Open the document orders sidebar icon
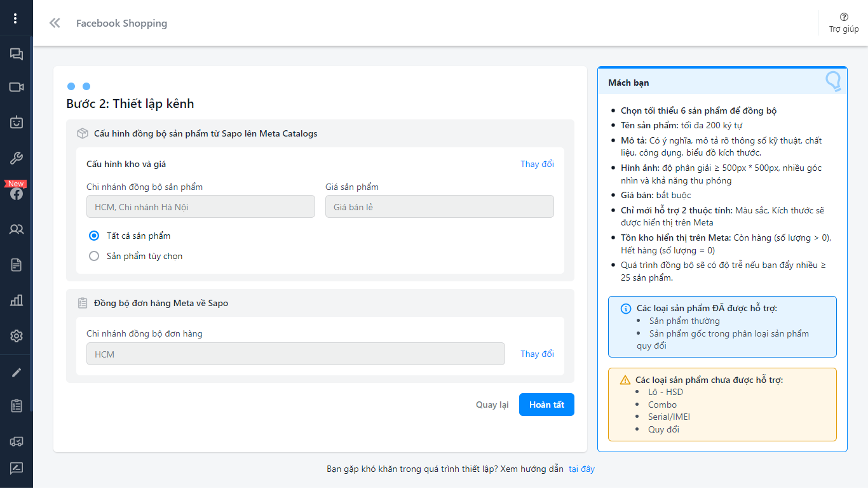Screen dimensions: 868x489 click(x=17, y=265)
